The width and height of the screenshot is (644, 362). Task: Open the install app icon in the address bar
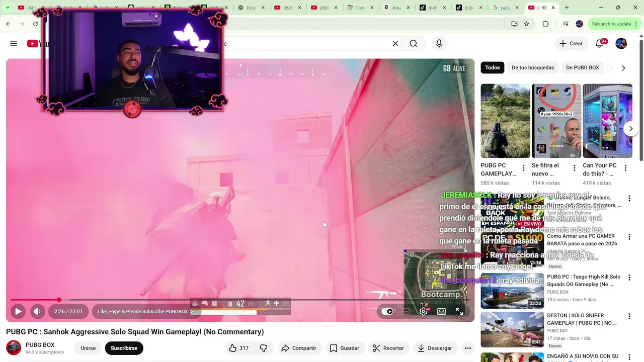coord(514,24)
